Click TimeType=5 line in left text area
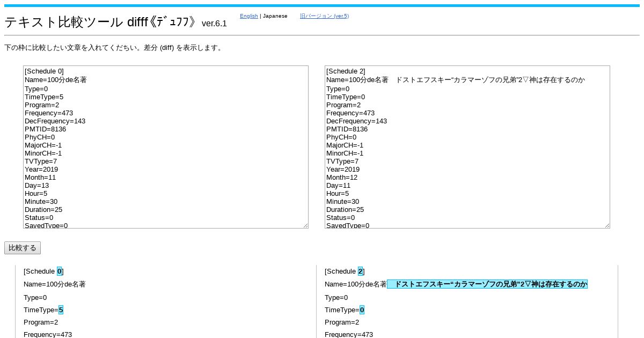The height and width of the screenshot is (338, 644). 44,97
